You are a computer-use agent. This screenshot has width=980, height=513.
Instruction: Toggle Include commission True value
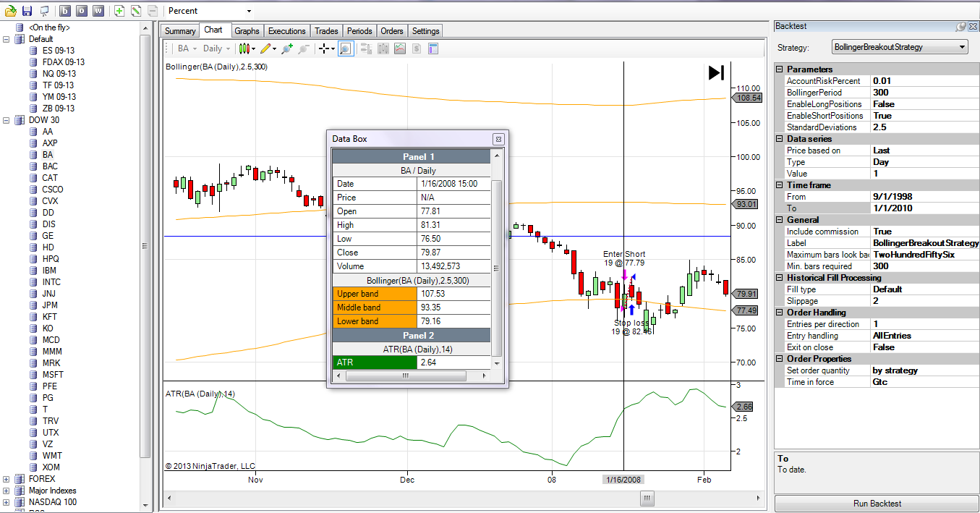(x=924, y=232)
